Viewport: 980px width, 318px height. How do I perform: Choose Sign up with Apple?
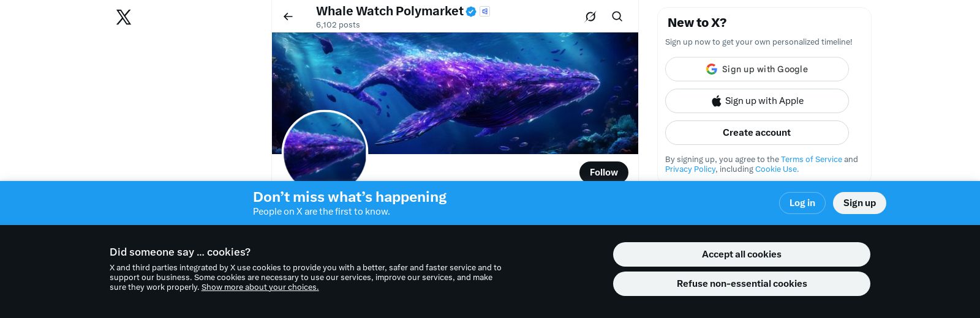756,101
